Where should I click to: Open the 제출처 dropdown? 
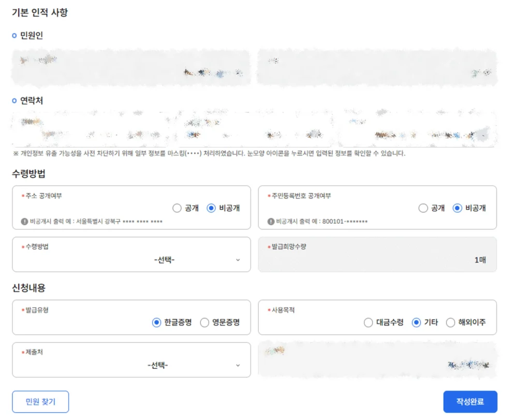pos(131,360)
